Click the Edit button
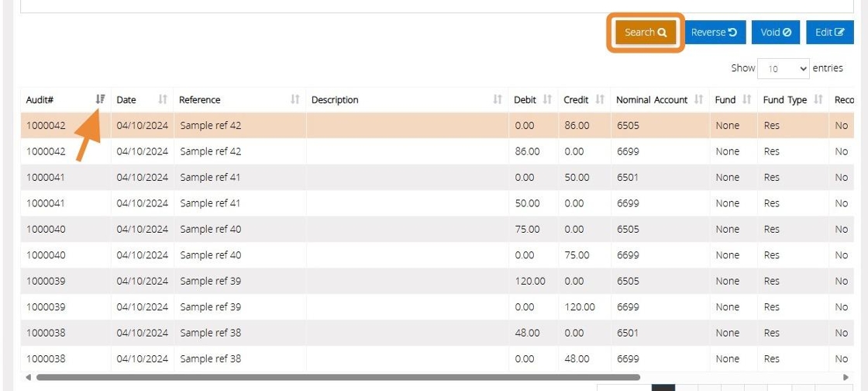Screen dimensions: 868x391 coord(830,33)
